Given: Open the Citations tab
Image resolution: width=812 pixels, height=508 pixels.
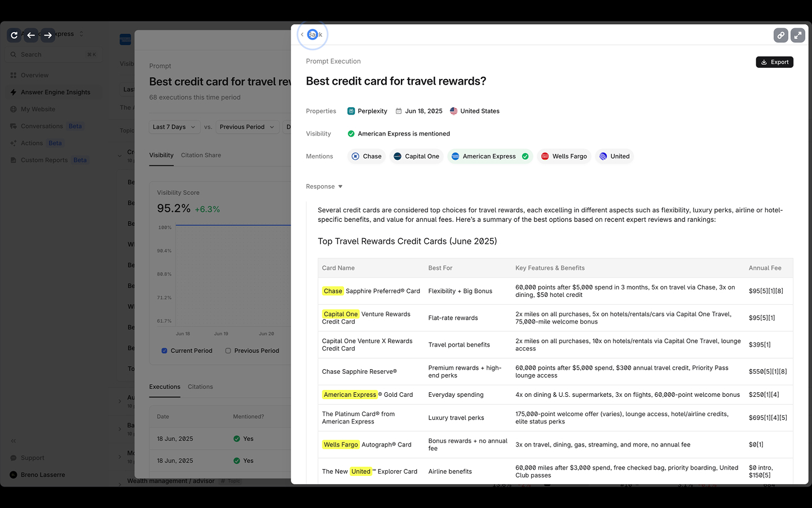Looking at the screenshot, I should tap(200, 387).
